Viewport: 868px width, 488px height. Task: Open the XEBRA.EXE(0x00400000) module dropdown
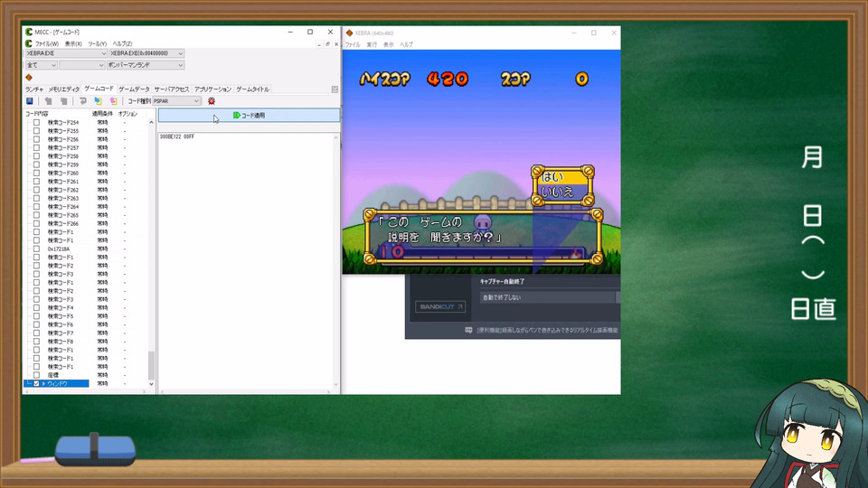click(146, 53)
